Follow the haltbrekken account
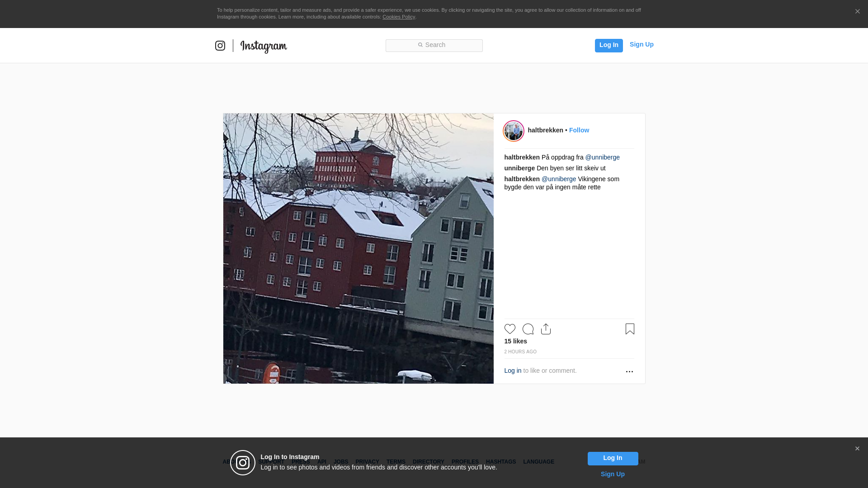 tap(579, 130)
